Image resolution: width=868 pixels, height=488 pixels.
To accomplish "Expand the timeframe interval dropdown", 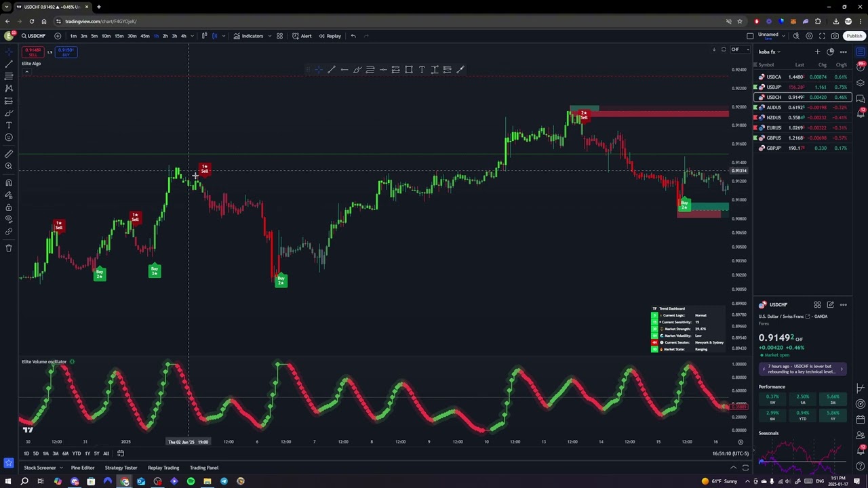I will click(193, 36).
